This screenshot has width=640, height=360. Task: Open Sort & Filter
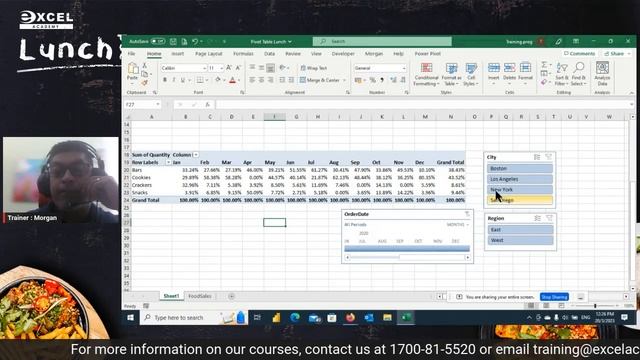click(562, 74)
